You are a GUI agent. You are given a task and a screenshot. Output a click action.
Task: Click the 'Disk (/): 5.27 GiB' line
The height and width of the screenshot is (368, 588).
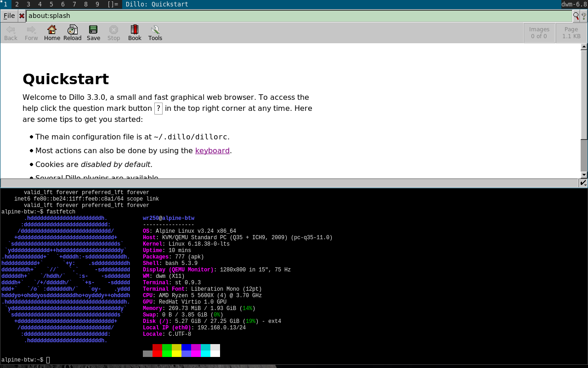212,322
